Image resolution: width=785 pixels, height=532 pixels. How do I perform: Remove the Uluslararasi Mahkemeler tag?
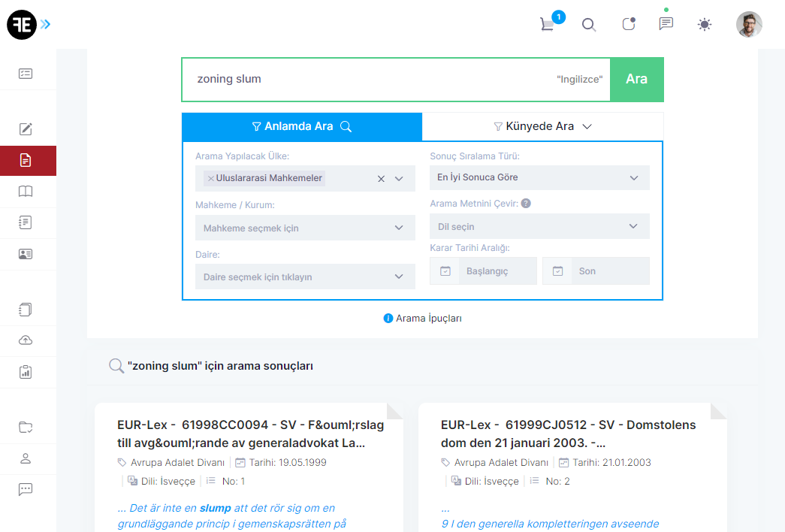tap(210, 179)
